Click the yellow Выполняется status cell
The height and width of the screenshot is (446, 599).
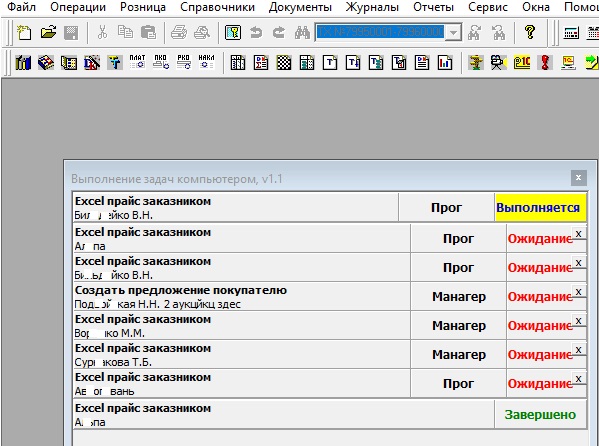[x=541, y=208]
